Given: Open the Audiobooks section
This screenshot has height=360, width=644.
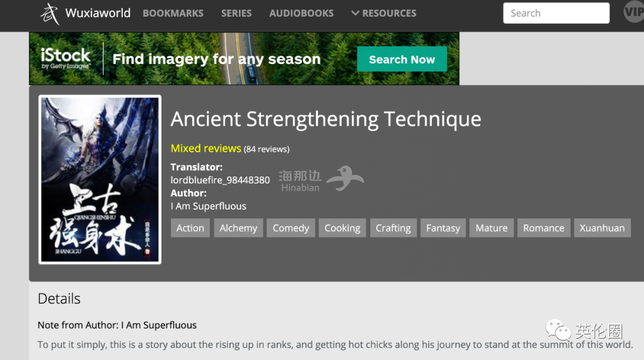Looking at the screenshot, I should click(x=301, y=13).
